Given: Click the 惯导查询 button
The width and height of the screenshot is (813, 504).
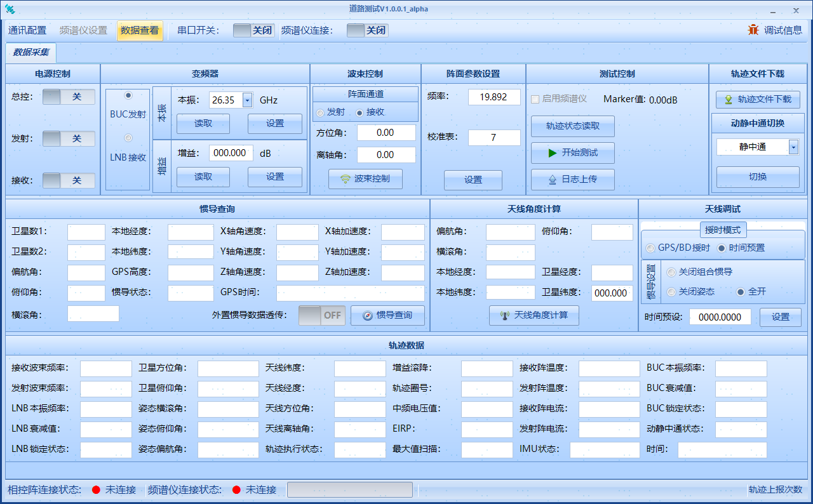Looking at the screenshot, I should 387,315.
